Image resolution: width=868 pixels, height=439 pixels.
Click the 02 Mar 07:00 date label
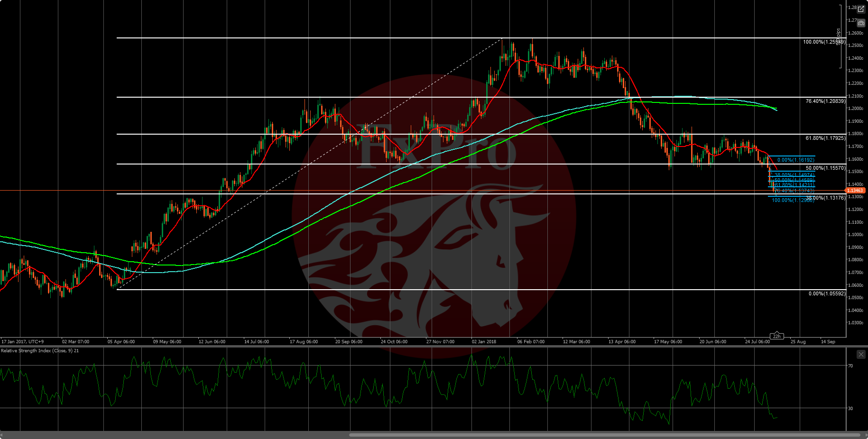tap(75, 342)
